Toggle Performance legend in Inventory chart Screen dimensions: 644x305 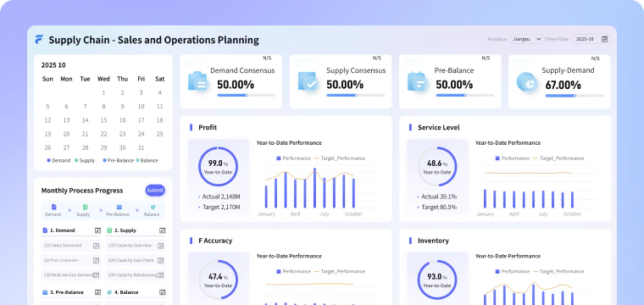coord(513,271)
